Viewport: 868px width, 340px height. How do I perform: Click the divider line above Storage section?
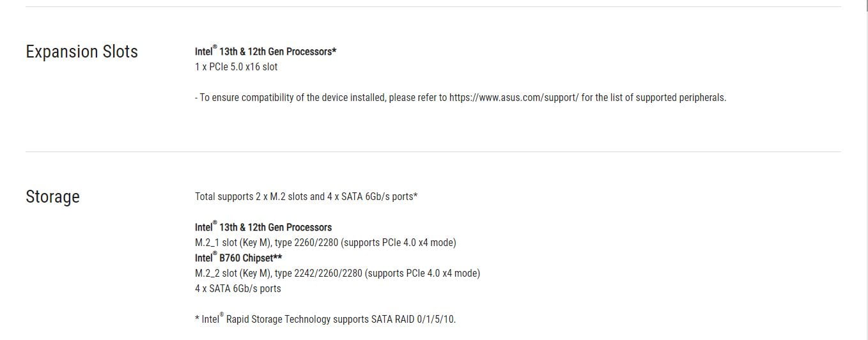433,151
